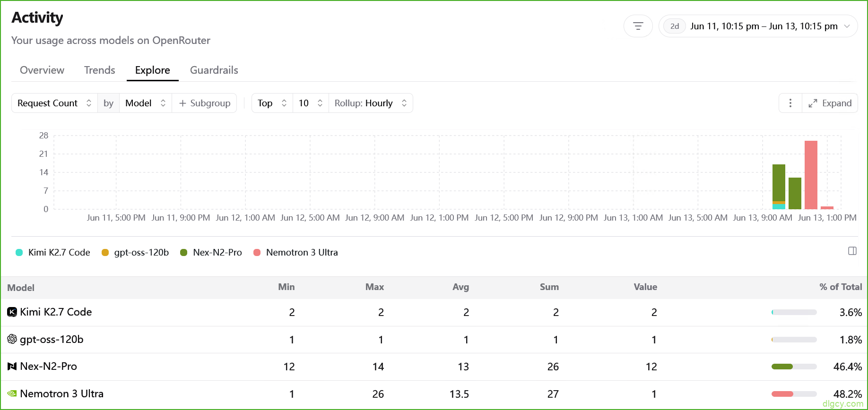This screenshot has height=410, width=868.
Task: Click the Sum value 27 for Nemotron
Action: [x=553, y=394]
